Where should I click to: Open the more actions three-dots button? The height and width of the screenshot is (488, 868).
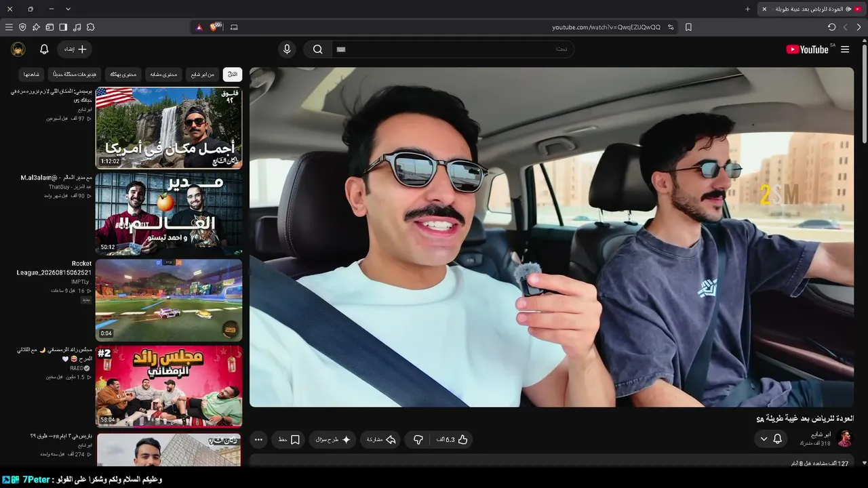click(x=258, y=440)
